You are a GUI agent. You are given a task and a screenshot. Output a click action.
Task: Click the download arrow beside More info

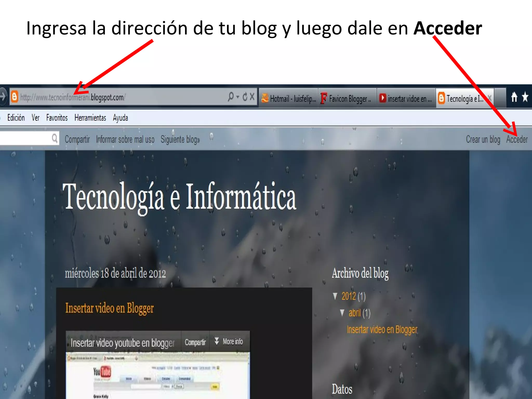(x=217, y=341)
